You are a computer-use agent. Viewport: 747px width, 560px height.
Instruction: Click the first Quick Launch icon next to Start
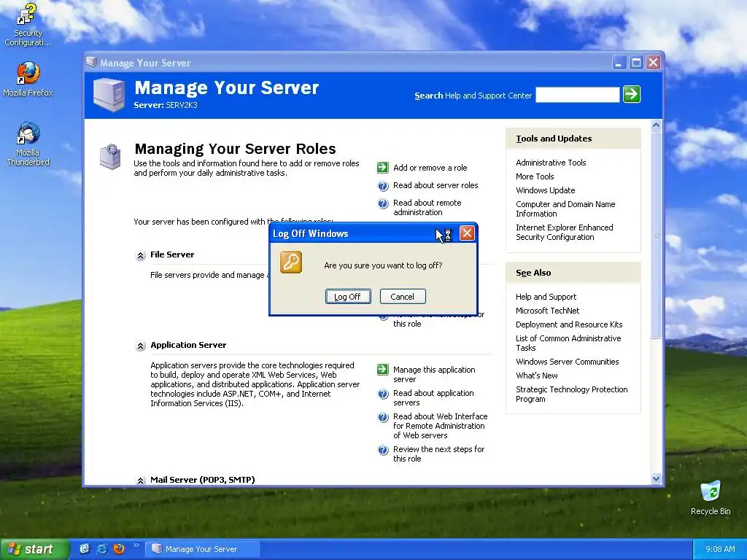pos(85,548)
